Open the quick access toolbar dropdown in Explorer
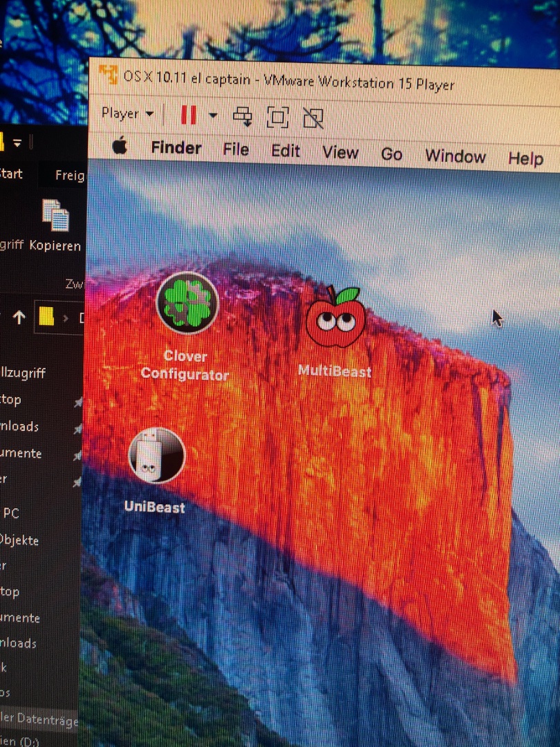Screen dimensions: 560x747 [x=17, y=143]
